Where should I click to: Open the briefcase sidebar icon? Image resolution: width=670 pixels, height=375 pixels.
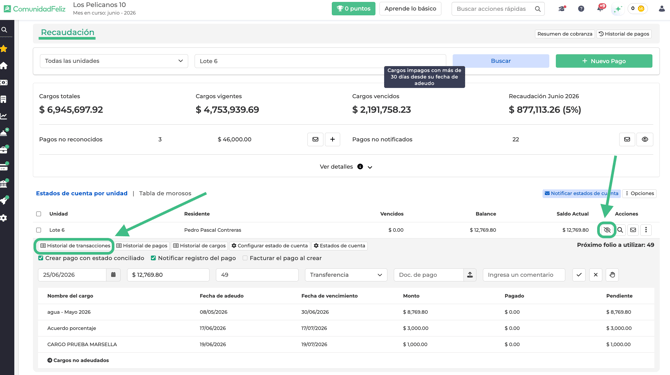(x=4, y=150)
